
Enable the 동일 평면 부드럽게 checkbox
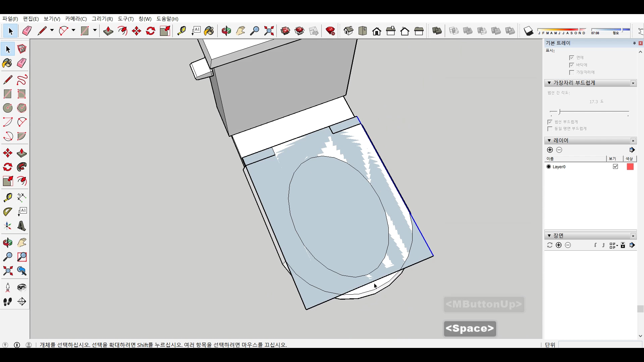(550, 129)
